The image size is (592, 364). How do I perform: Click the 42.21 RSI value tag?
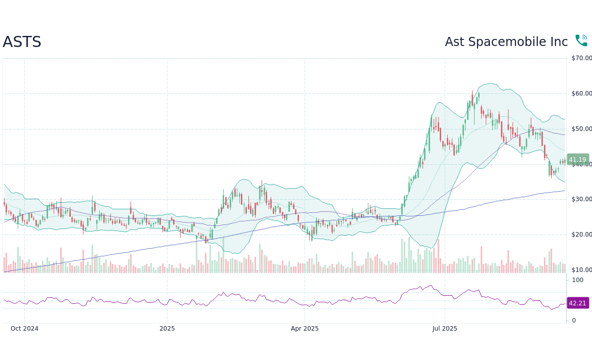(578, 303)
